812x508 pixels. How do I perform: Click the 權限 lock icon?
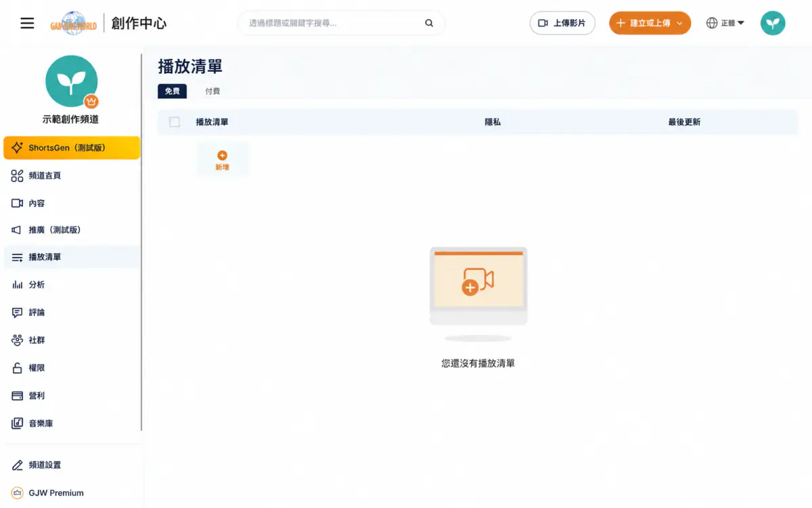coord(18,368)
